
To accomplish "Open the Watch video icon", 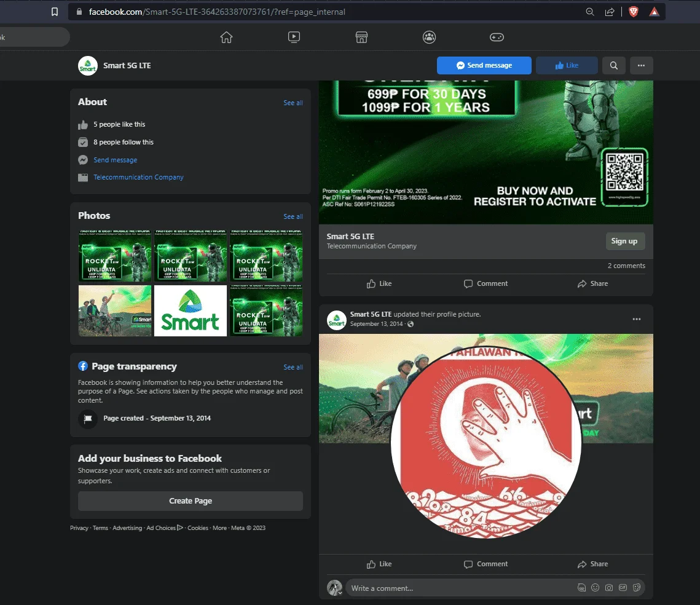I will tap(294, 37).
